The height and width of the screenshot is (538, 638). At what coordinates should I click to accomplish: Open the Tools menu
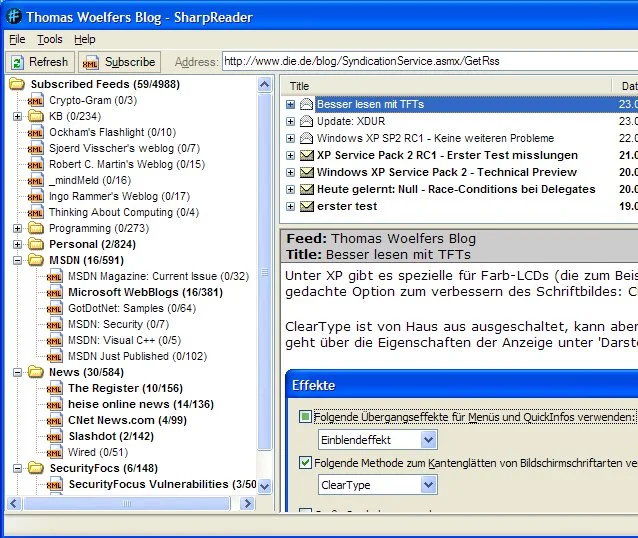click(x=50, y=39)
